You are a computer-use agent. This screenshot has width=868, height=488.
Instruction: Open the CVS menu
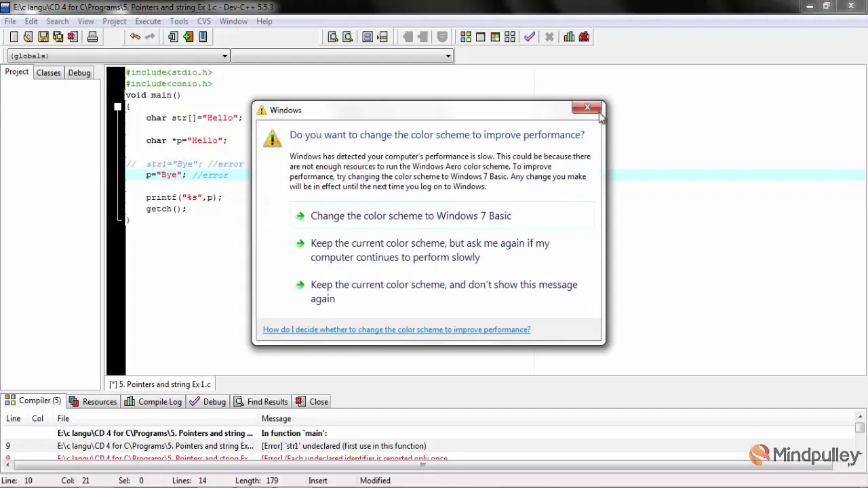coord(204,21)
